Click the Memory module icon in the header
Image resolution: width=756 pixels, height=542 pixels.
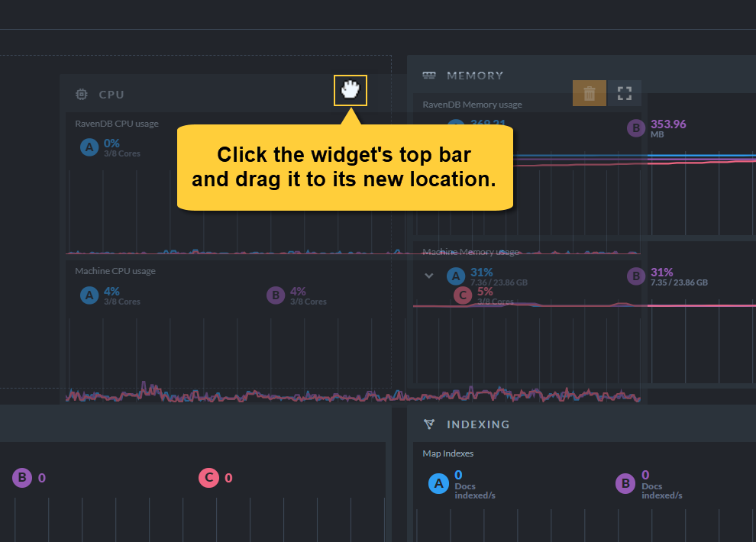[x=428, y=75]
